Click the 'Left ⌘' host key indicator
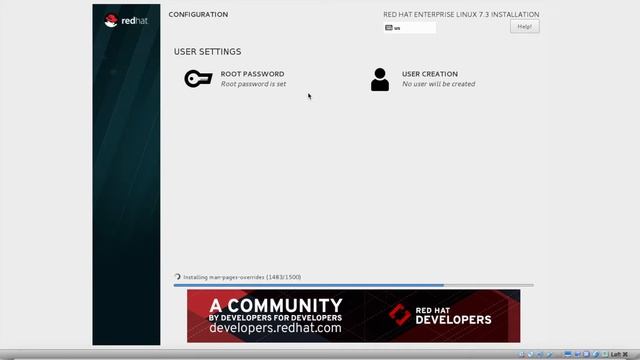The height and width of the screenshot is (360, 640). [619, 354]
